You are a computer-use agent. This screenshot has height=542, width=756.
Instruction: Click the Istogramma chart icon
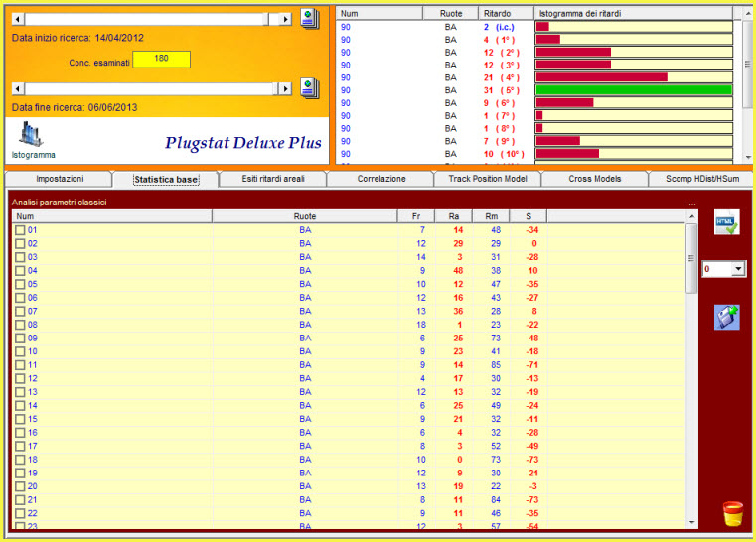coord(33,135)
